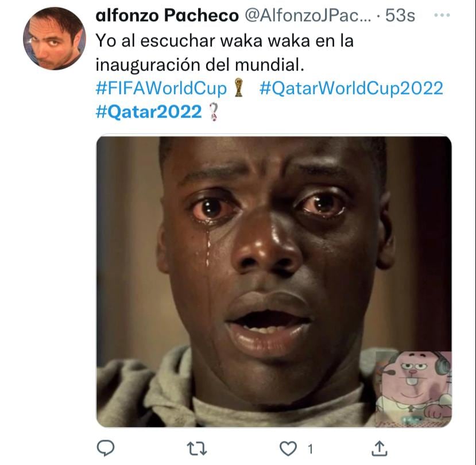Open the three-dot more options menu
This screenshot has width=476, height=465.
click(442, 15)
